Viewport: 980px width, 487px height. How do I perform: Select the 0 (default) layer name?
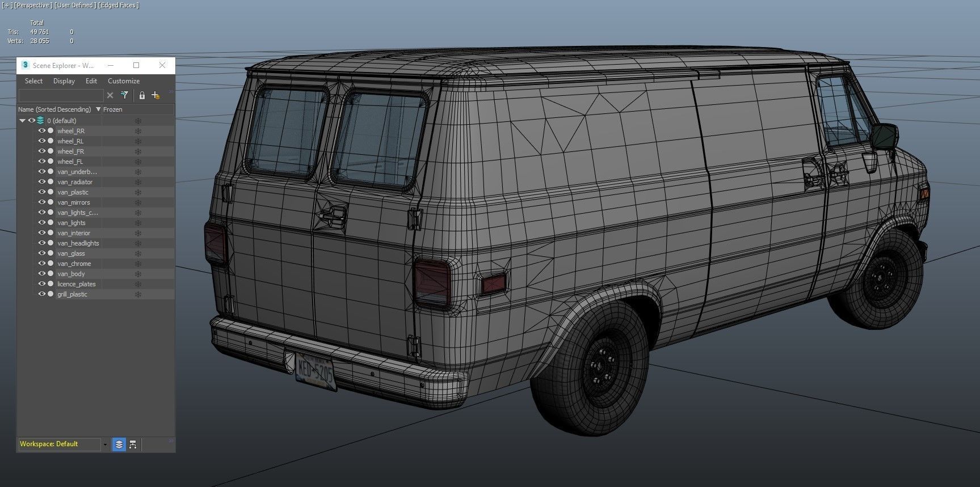[x=61, y=121]
